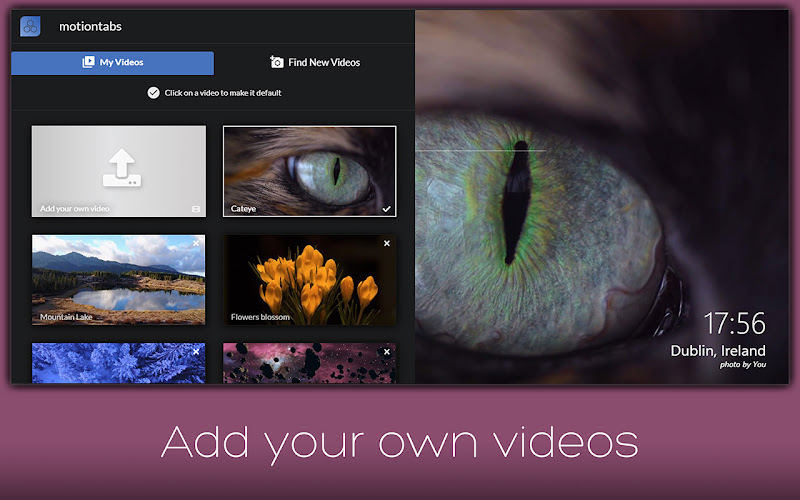Delete the pink space asteroids video

pyautogui.click(x=387, y=352)
